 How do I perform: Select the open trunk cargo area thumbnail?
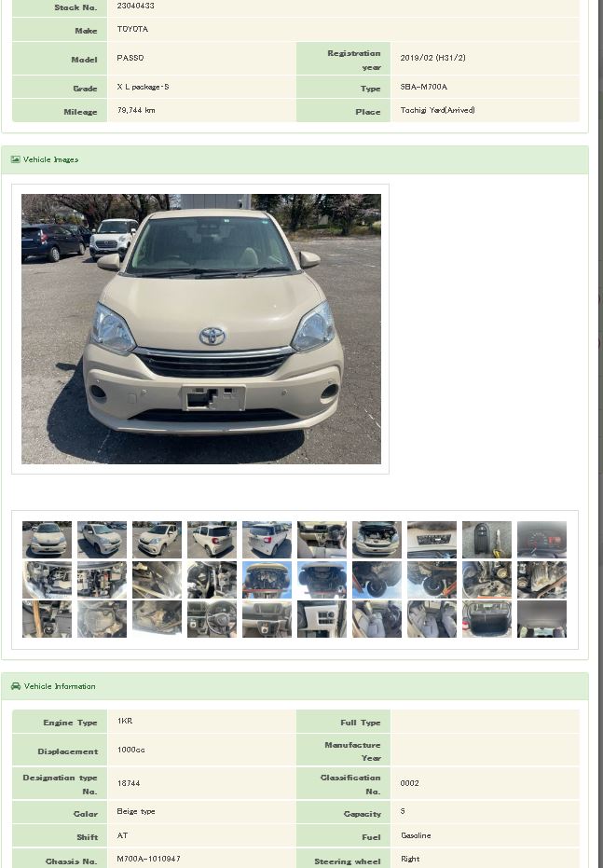pyautogui.click(x=487, y=619)
